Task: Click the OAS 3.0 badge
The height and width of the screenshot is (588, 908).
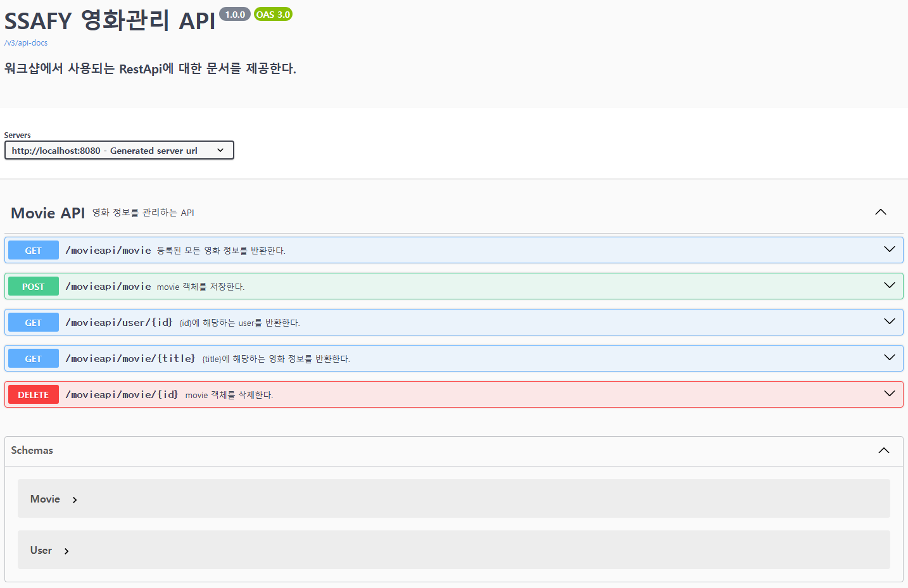Action: click(273, 14)
